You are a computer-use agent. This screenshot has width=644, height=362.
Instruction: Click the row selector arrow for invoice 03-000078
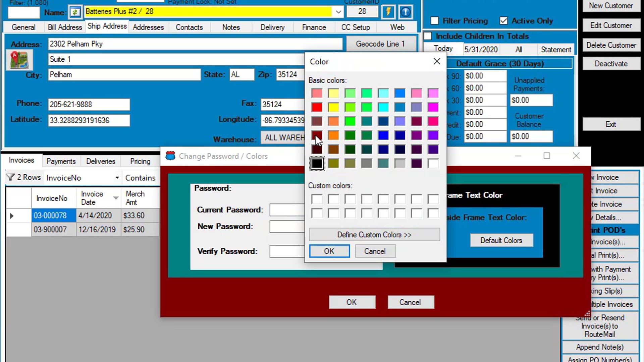(x=12, y=216)
